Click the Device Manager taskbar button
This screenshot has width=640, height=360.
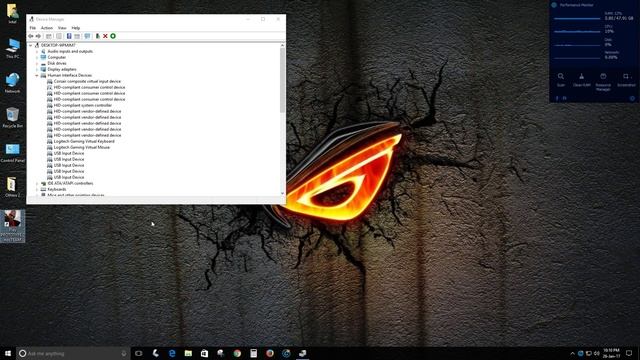(302, 353)
